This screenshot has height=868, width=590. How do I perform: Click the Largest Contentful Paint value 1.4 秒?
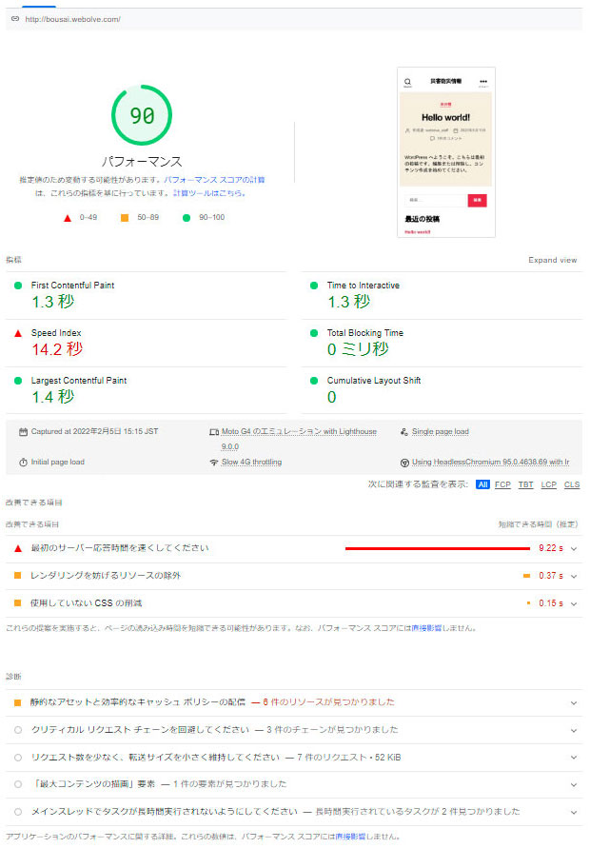click(52, 397)
